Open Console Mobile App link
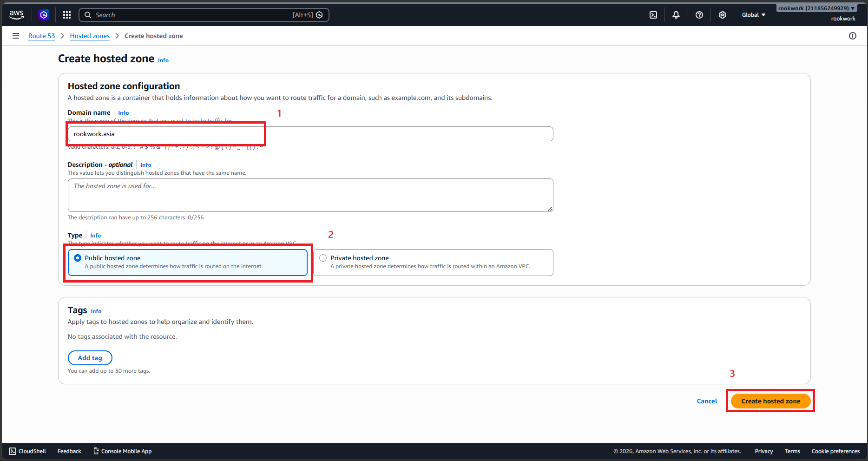This screenshot has width=868, height=461. 126,451
